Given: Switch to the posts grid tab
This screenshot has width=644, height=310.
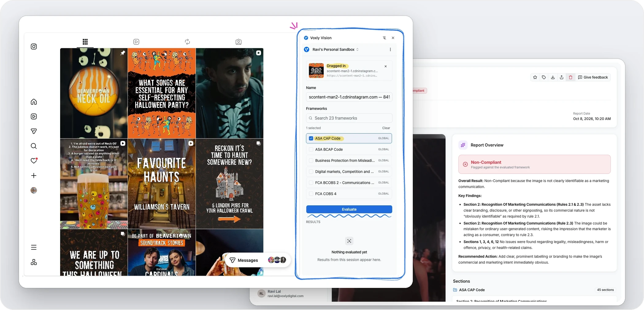Looking at the screenshot, I should click(x=85, y=42).
